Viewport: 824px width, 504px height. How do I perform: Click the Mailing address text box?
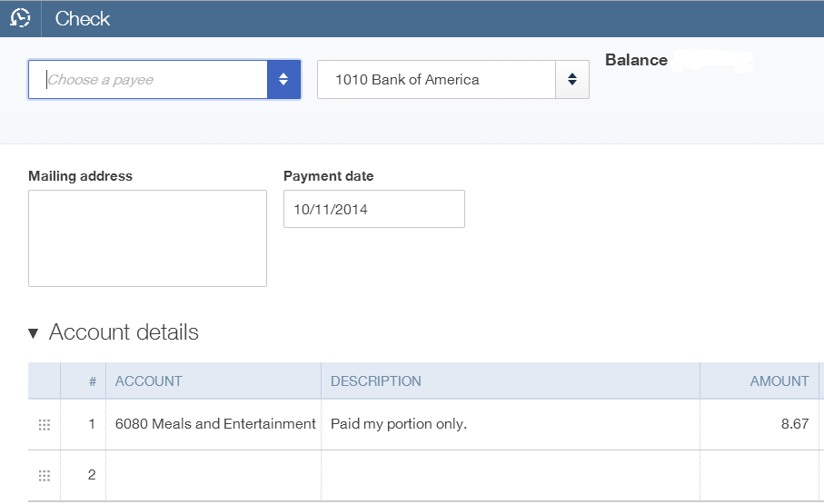[148, 238]
